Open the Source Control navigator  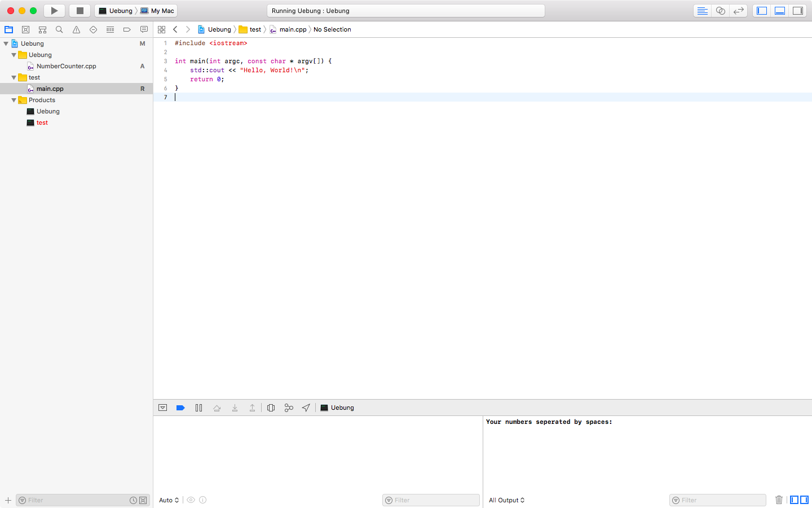click(25, 29)
